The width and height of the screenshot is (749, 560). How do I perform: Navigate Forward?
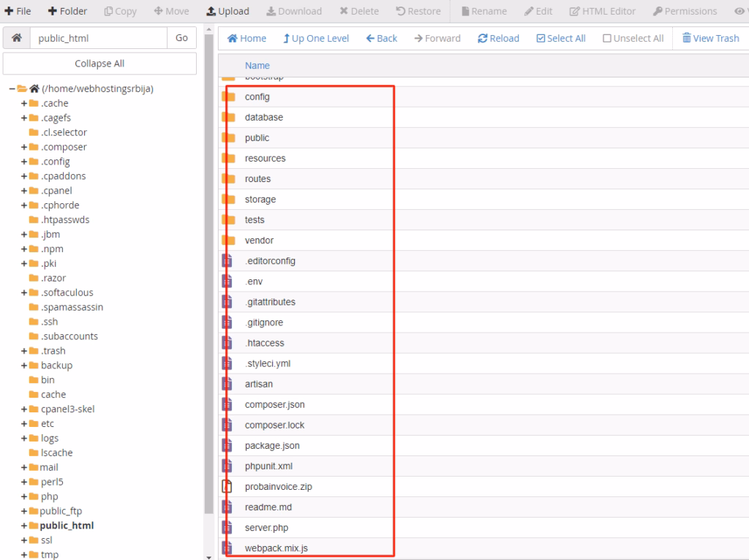437,38
